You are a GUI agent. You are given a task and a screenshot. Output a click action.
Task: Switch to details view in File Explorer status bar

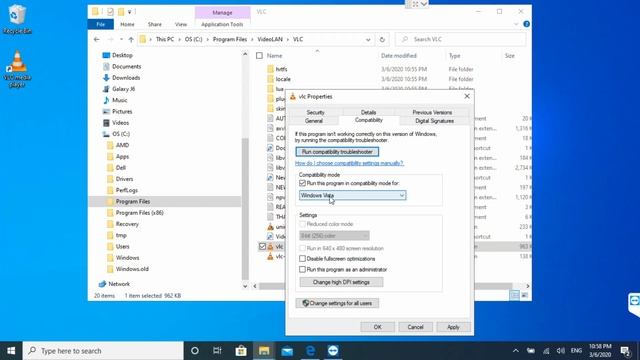(x=515, y=295)
